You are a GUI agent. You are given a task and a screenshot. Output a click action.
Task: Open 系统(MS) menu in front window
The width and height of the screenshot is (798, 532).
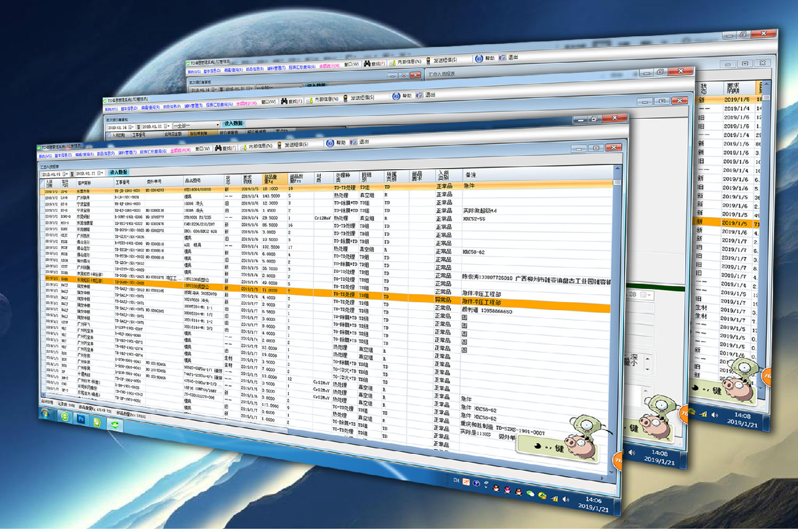pyautogui.click(x=45, y=156)
